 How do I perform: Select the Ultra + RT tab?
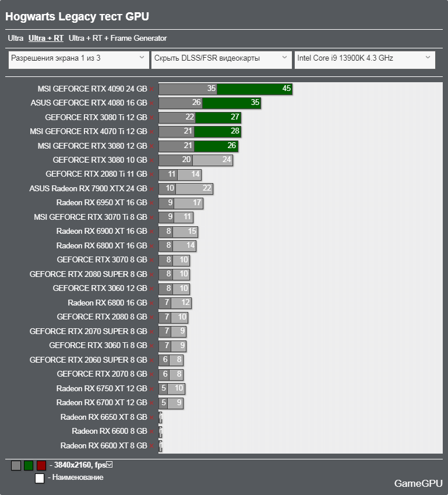46,38
